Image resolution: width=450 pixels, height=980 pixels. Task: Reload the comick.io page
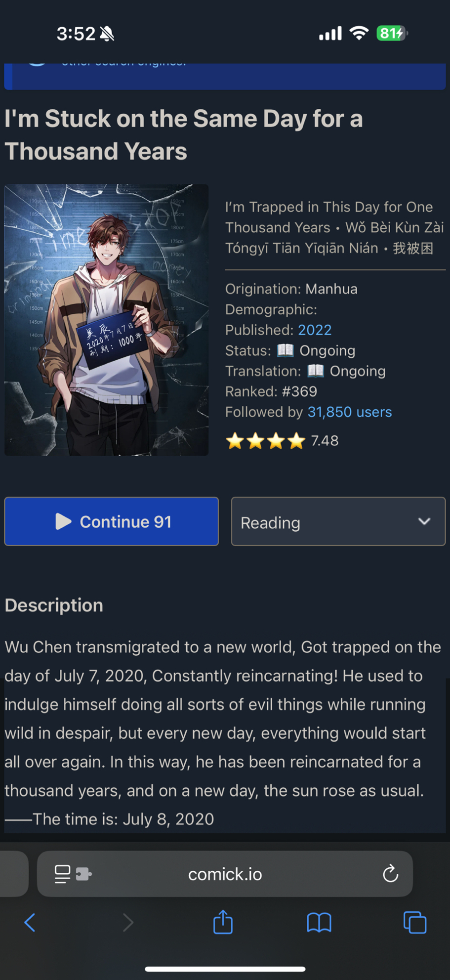click(390, 874)
